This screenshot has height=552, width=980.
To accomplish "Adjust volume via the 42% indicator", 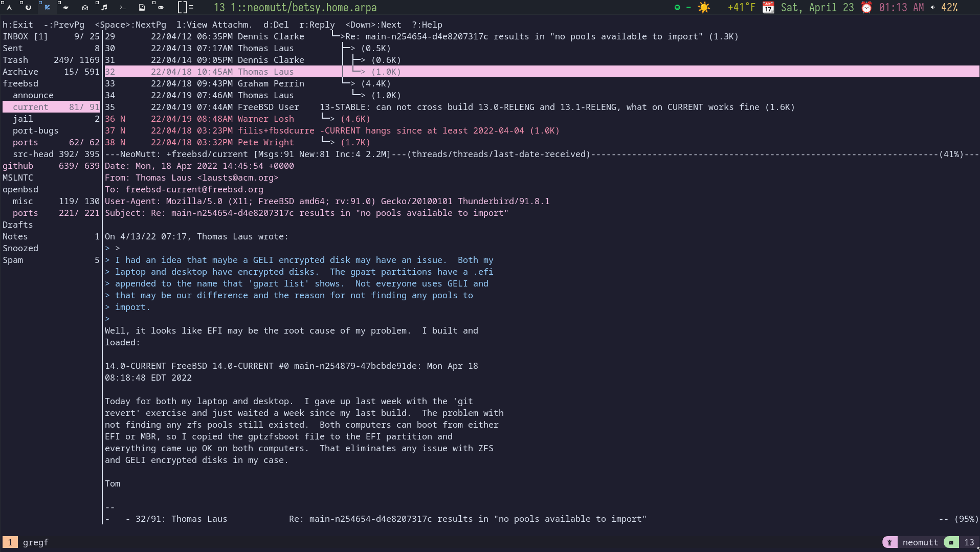I will click(x=949, y=7).
